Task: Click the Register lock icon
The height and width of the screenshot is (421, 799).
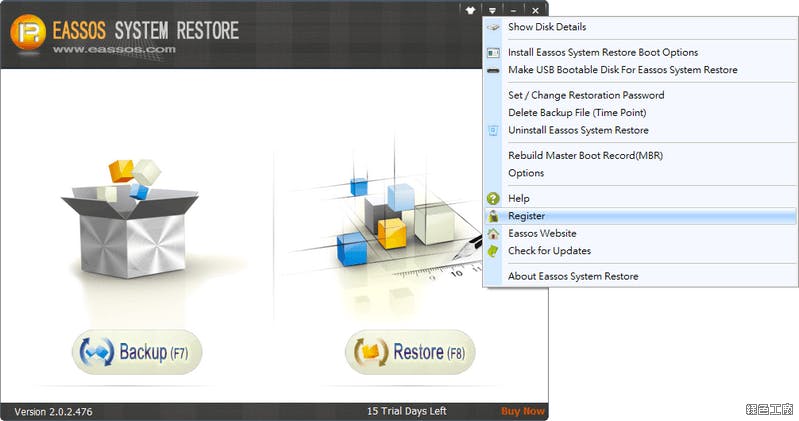Action: [x=493, y=216]
